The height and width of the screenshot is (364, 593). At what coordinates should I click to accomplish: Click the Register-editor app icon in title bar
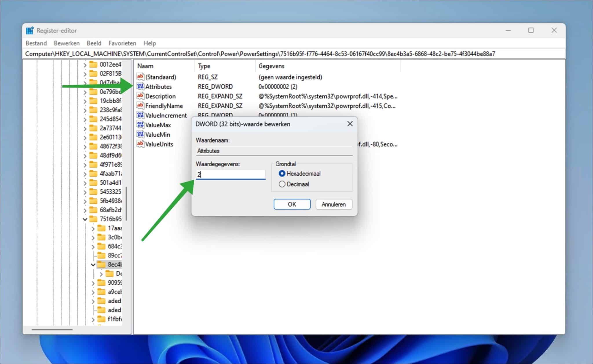pyautogui.click(x=30, y=30)
